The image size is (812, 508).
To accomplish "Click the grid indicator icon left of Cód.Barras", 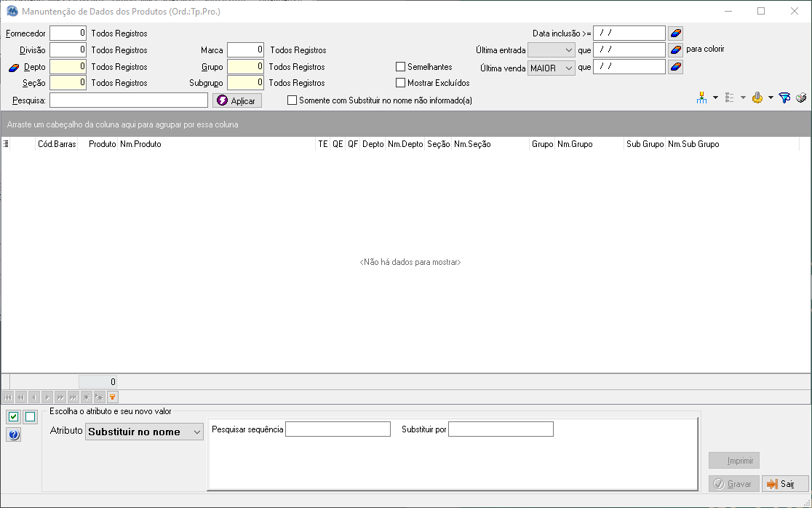I will click(x=6, y=144).
